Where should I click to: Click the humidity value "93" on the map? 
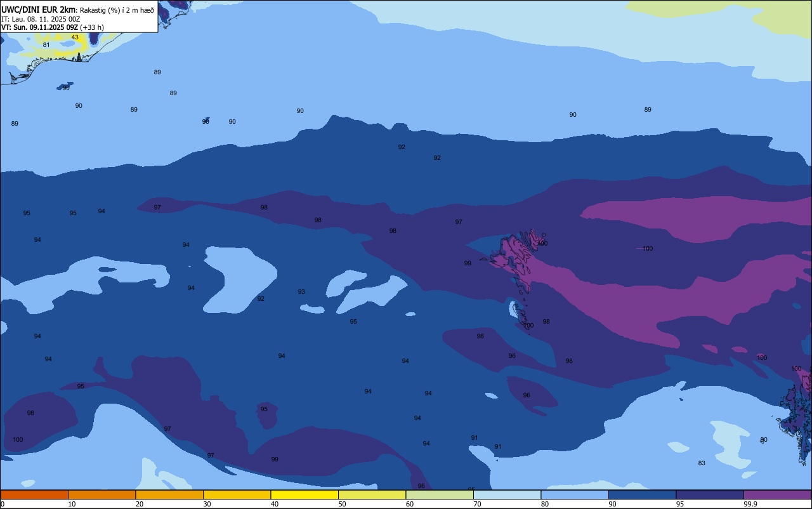(301, 292)
